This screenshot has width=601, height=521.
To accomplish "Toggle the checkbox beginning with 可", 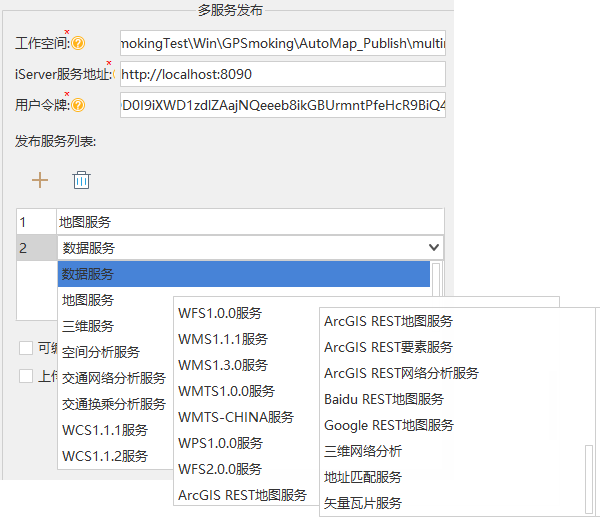I will (26, 348).
